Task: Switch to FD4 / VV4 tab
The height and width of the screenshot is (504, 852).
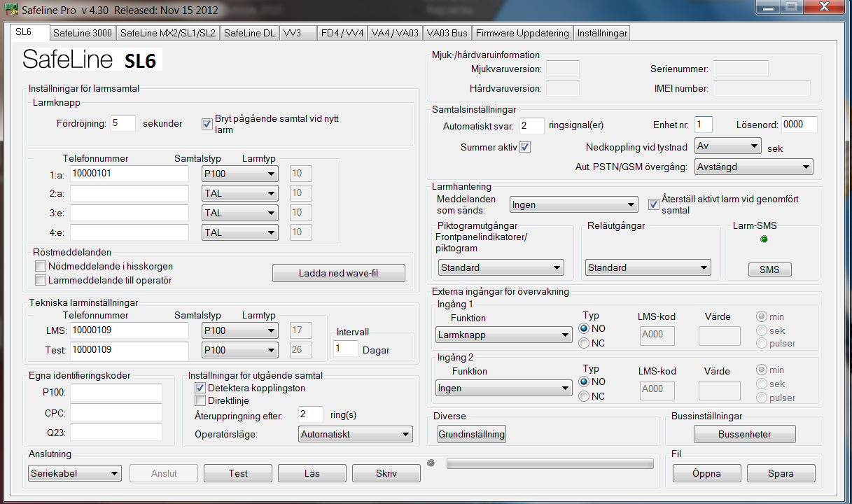Action: tap(342, 34)
